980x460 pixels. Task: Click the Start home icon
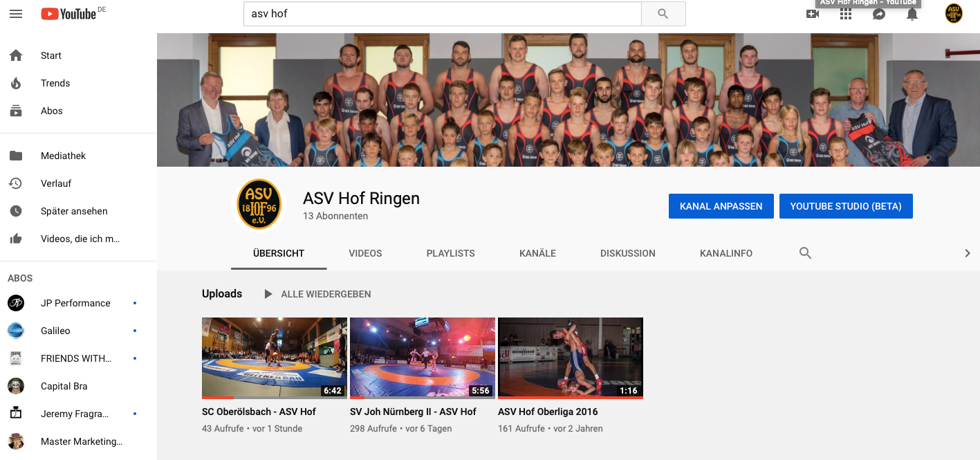tap(15, 55)
